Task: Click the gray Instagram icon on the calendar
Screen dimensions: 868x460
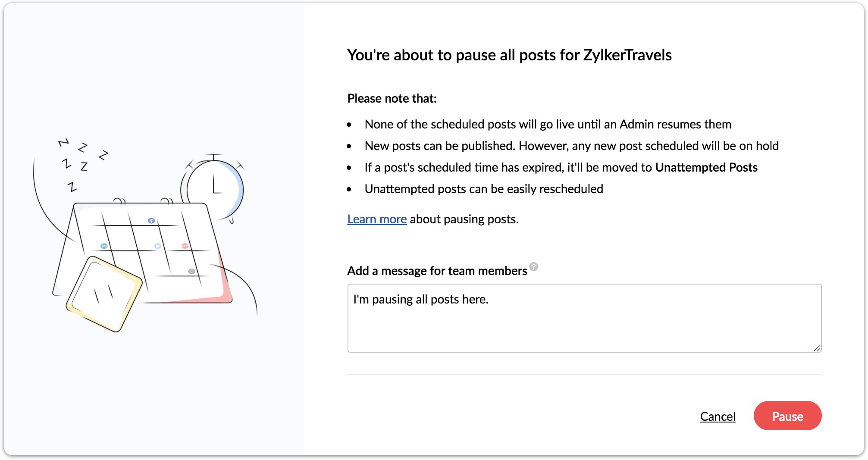Action: coord(191,271)
